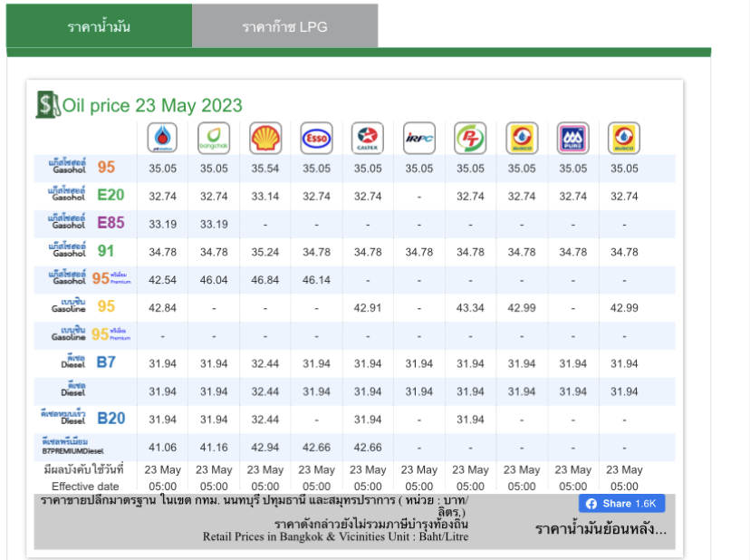The height and width of the screenshot is (560, 750).
Task: Click the Susco logo between PT and Pure
Action: tap(522, 138)
